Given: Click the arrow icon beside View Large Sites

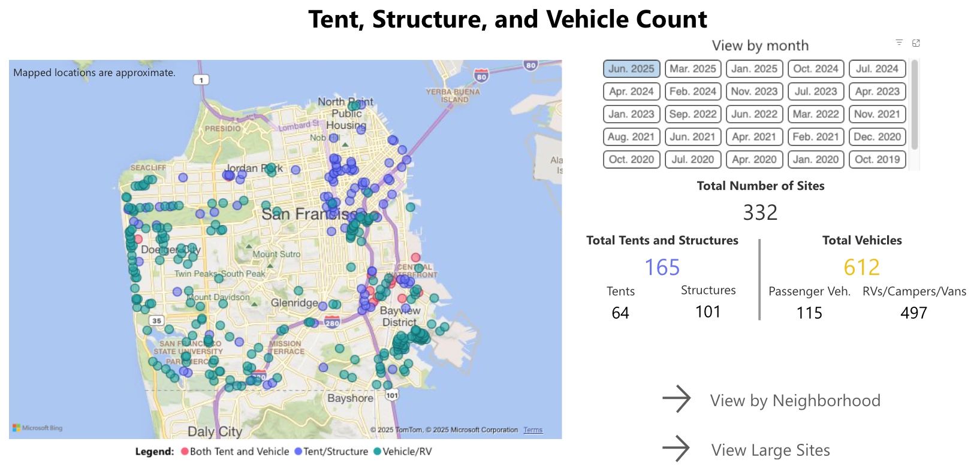Looking at the screenshot, I should 677,449.
